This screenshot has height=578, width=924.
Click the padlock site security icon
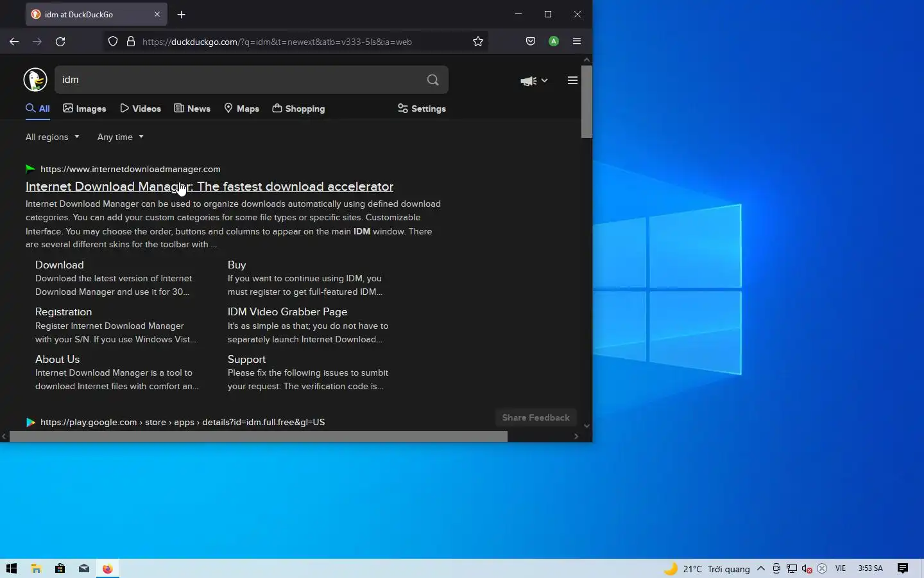click(131, 42)
